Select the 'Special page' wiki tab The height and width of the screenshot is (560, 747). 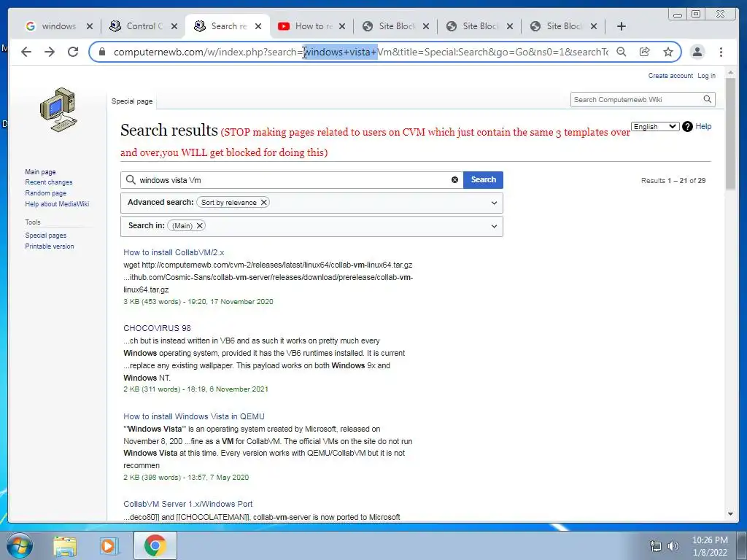[x=132, y=101]
